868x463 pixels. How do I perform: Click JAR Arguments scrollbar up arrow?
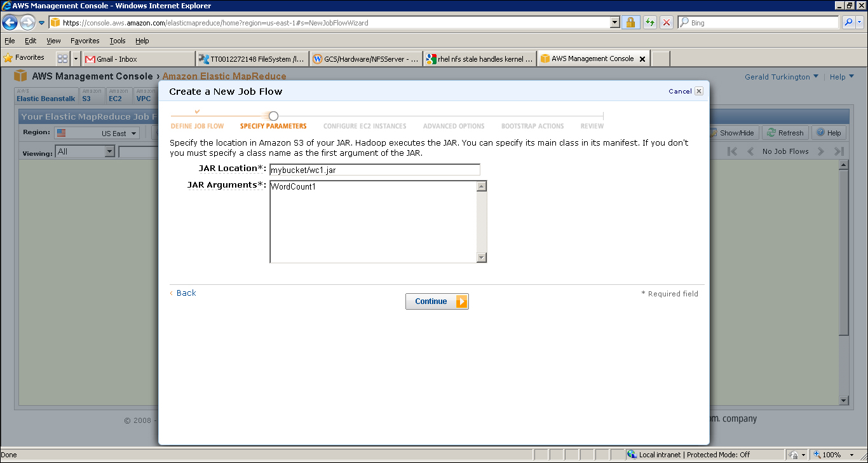(x=482, y=186)
